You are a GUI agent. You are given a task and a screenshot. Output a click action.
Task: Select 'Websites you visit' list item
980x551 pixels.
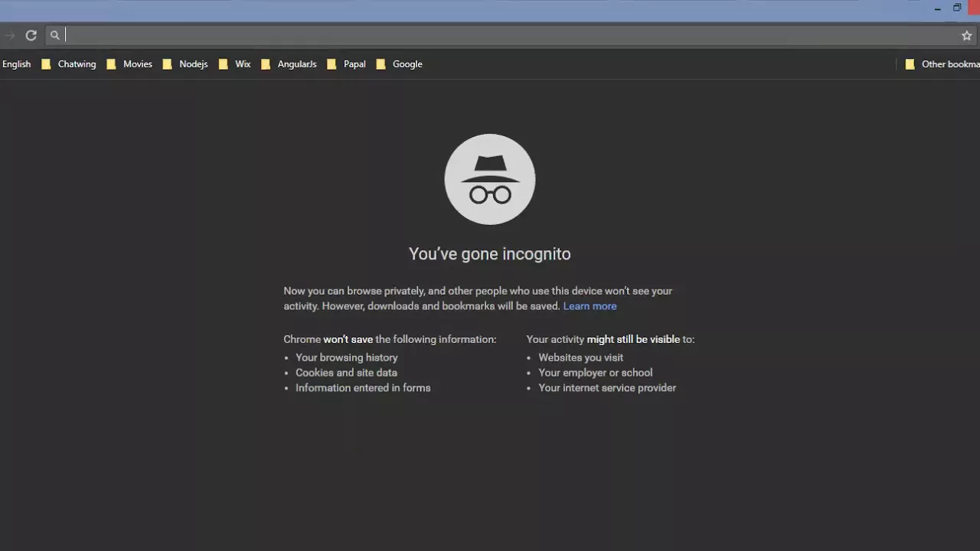[580, 357]
